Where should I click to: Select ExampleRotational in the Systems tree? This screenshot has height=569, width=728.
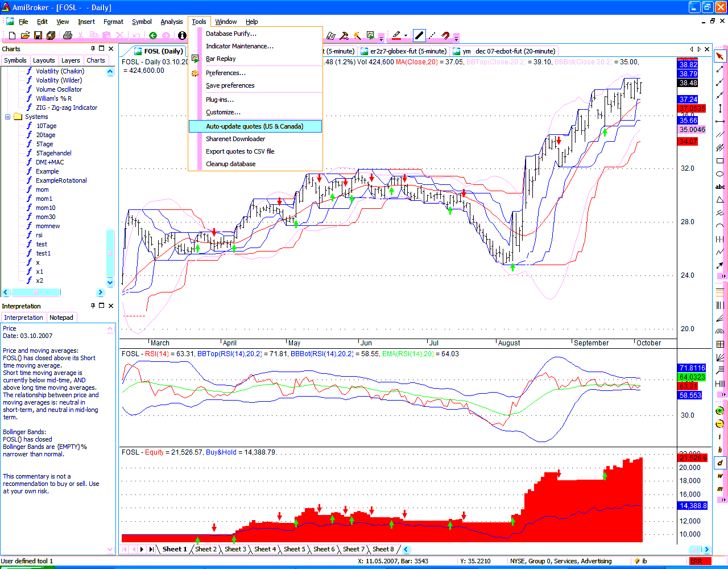(x=61, y=180)
